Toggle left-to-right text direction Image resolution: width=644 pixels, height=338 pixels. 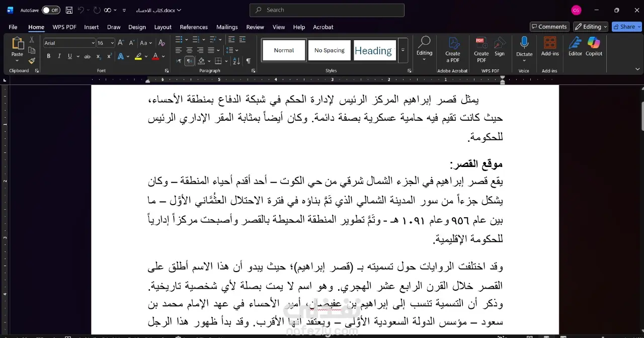(x=179, y=61)
